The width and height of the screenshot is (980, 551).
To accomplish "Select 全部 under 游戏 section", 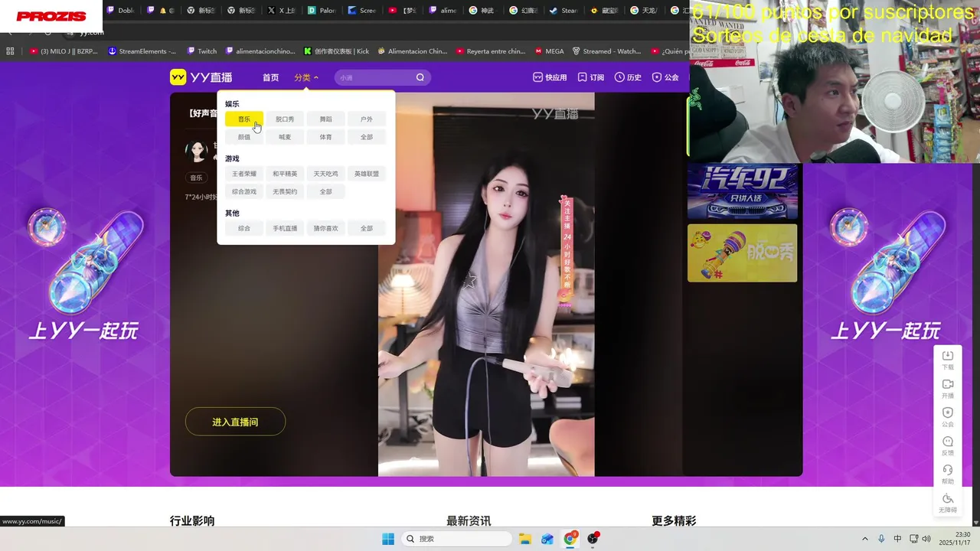I will pyautogui.click(x=326, y=191).
